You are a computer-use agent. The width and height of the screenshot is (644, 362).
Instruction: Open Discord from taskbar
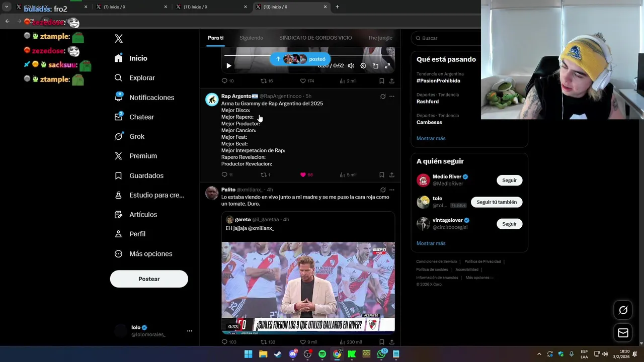[293, 354]
